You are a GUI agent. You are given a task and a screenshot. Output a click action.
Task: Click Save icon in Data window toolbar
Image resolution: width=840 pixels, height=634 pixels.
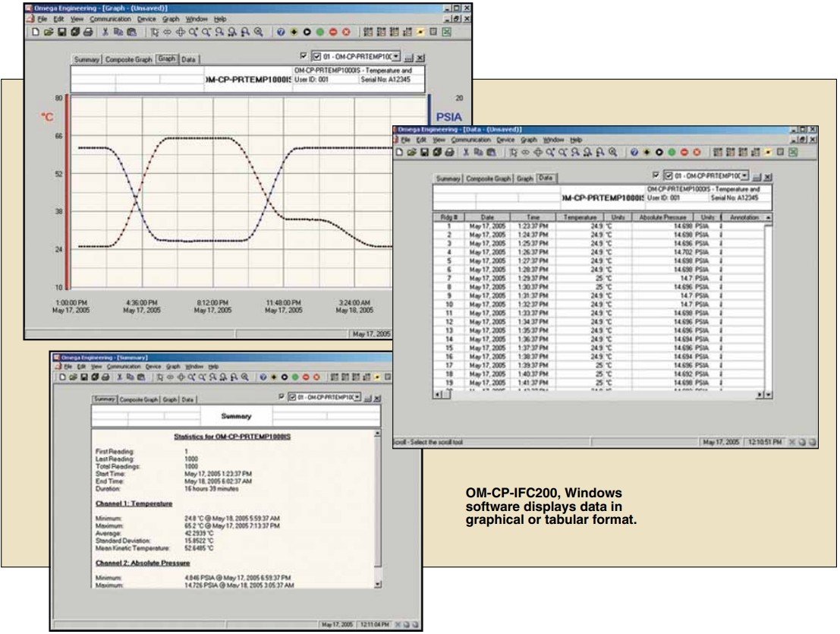tap(424, 153)
